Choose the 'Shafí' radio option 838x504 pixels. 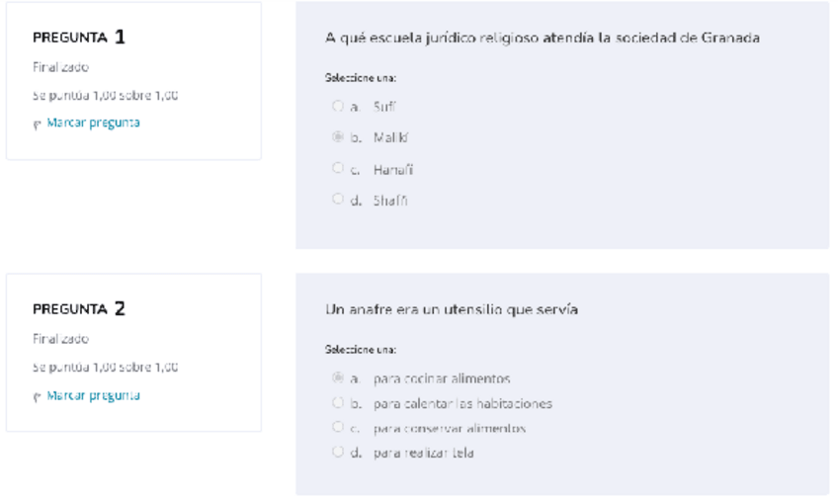(338, 200)
